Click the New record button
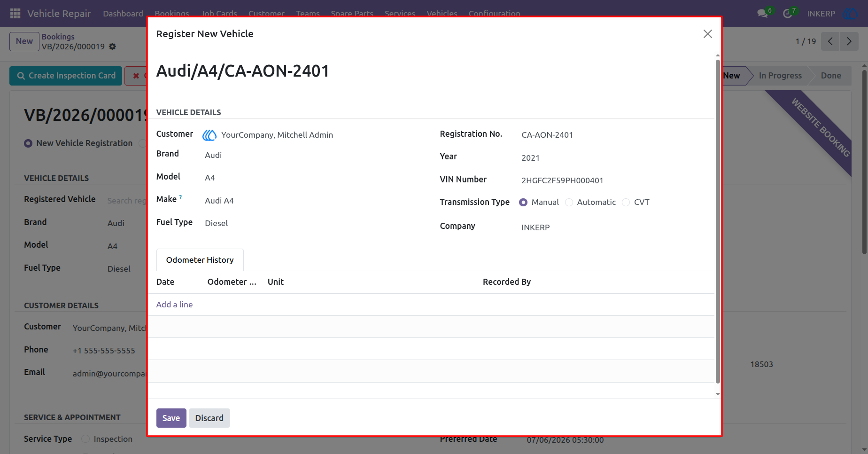The image size is (868, 454). point(24,41)
